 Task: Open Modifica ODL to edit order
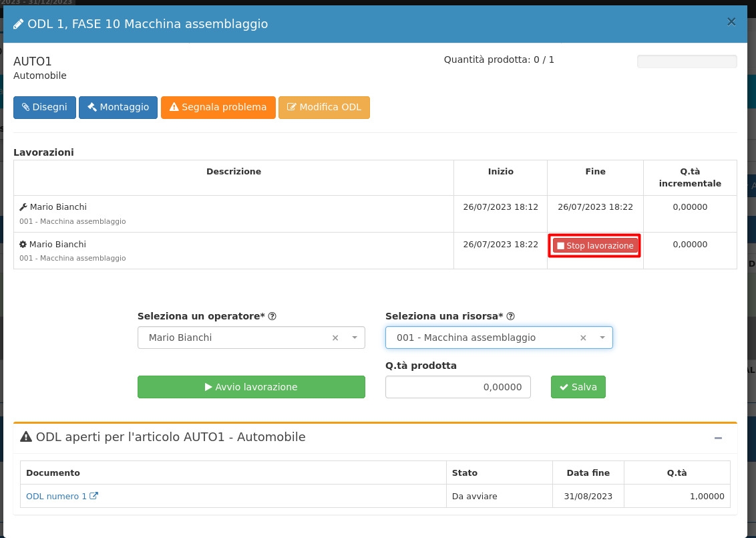pyautogui.click(x=324, y=108)
